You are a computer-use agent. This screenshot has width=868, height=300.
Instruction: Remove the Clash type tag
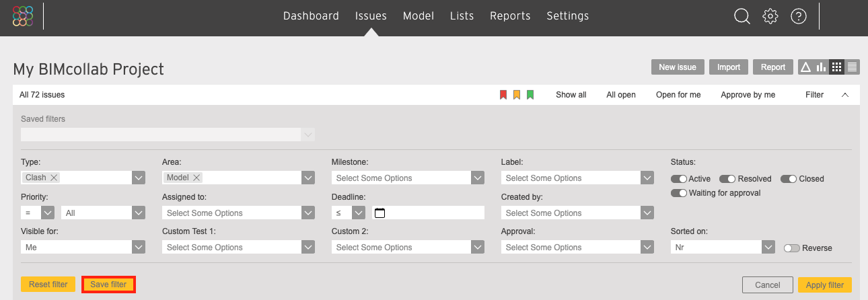(55, 178)
